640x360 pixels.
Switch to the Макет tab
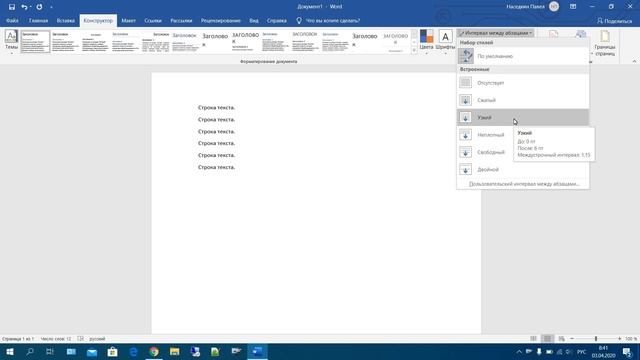128,20
